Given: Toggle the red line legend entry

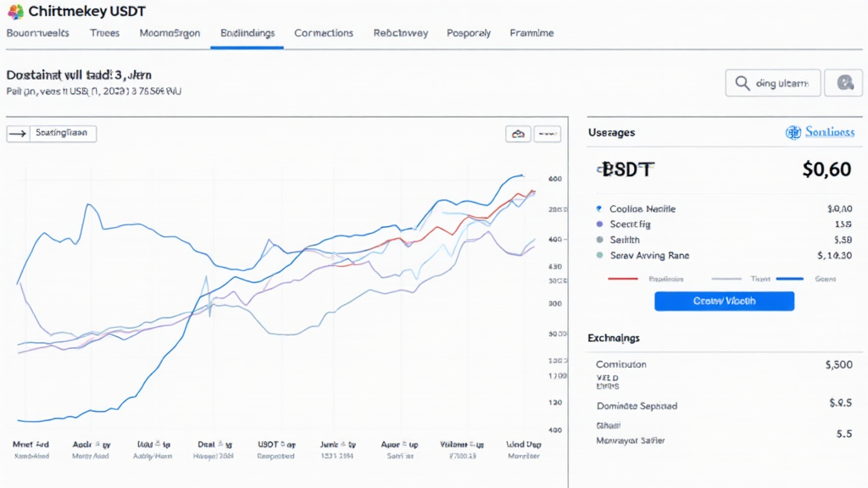Looking at the screenshot, I should click(628, 278).
